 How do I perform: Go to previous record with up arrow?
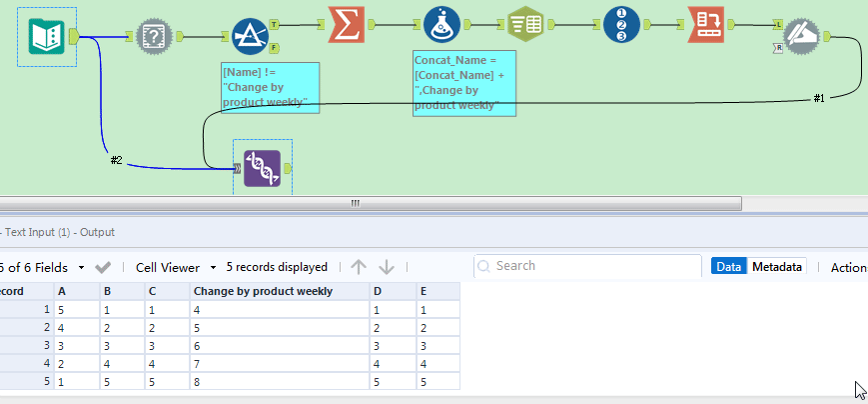tap(359, 267)
